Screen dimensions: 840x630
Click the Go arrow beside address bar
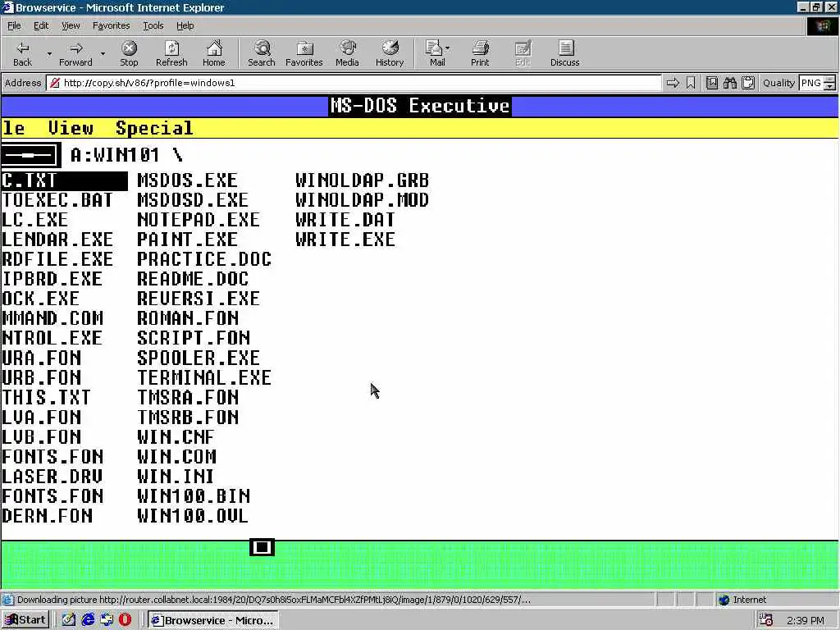pyautogui.click(x=673, y=83)
